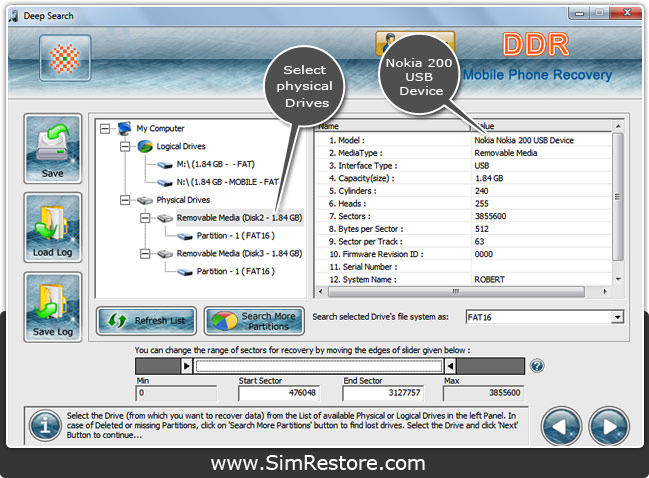Open the Load Log button
649x478 pixels.
[x=53, y=228]
